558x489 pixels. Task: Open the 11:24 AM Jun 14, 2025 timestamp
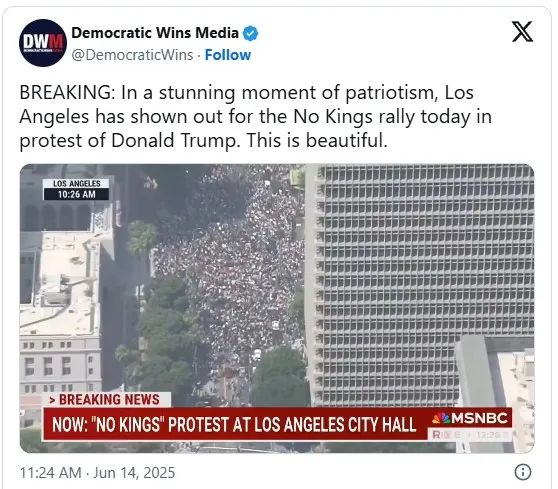(98, 473)
